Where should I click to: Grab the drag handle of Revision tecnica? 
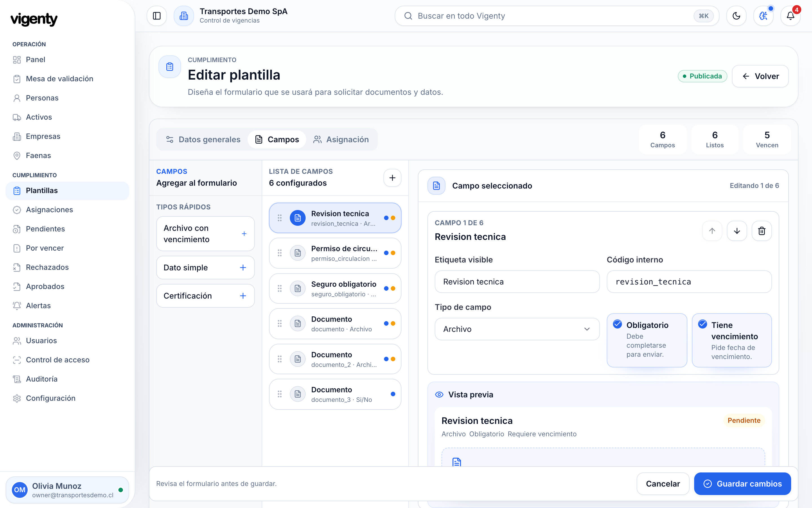tap(279, 218)
